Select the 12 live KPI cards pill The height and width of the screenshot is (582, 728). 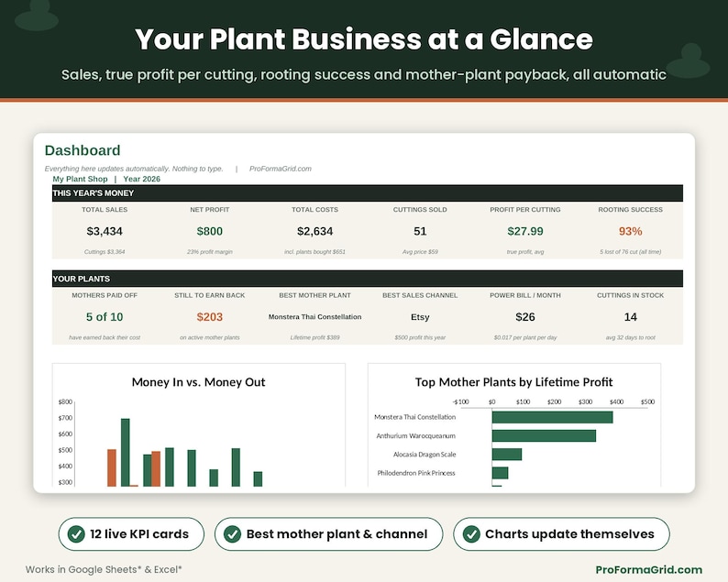(131, 534)
